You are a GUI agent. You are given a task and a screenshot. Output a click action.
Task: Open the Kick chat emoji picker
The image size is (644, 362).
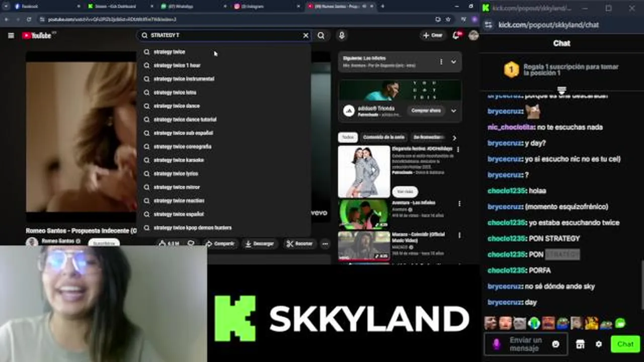[555, 344]
